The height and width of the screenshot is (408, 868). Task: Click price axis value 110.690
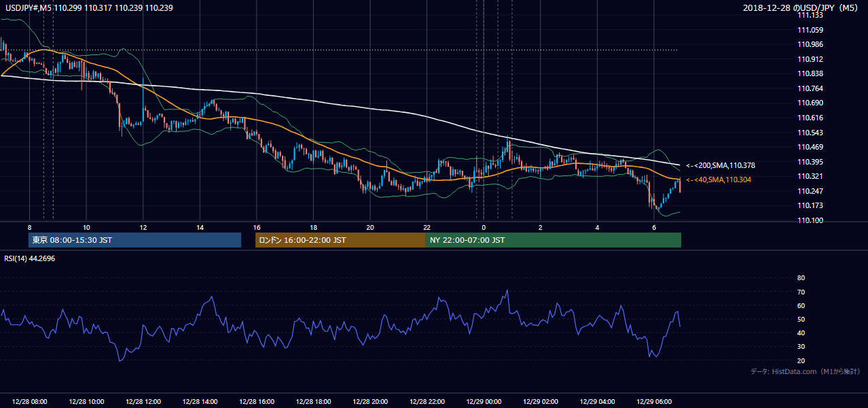(x=810, y=103)
